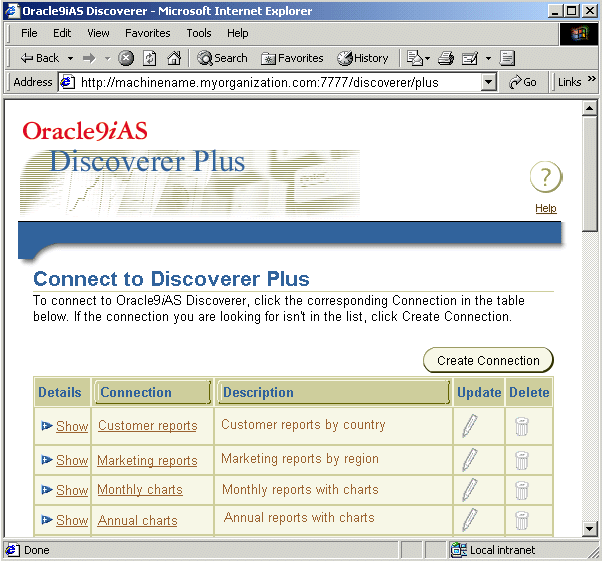Click pencil update icon for Annual charts
Screen dimensions: 602x561
pos(470,520)
